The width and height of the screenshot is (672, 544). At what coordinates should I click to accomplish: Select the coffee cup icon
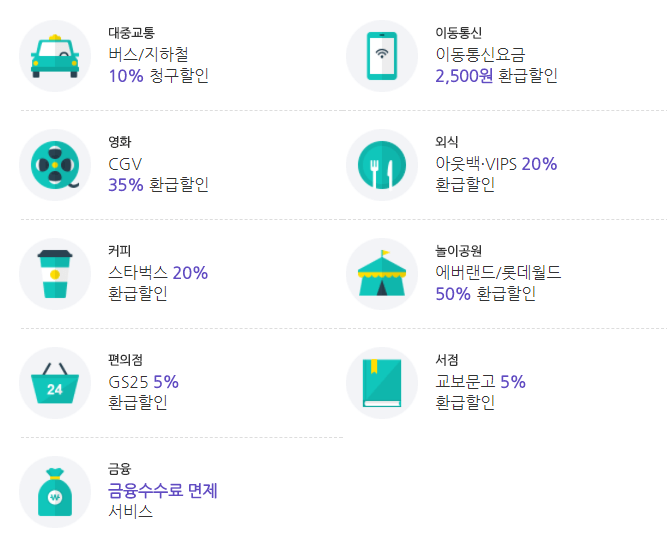[x=55, y=274]
